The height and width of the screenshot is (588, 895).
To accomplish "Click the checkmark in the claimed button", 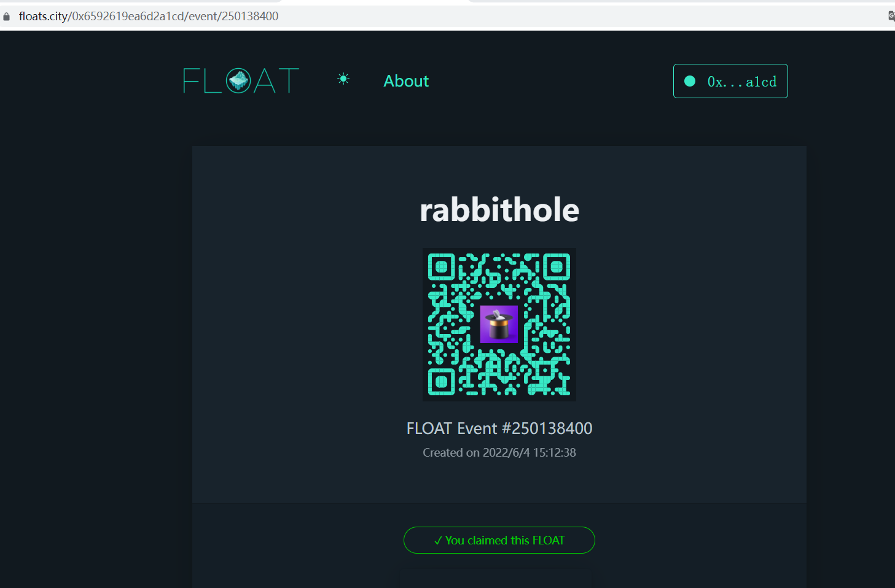I will (438, 541).
